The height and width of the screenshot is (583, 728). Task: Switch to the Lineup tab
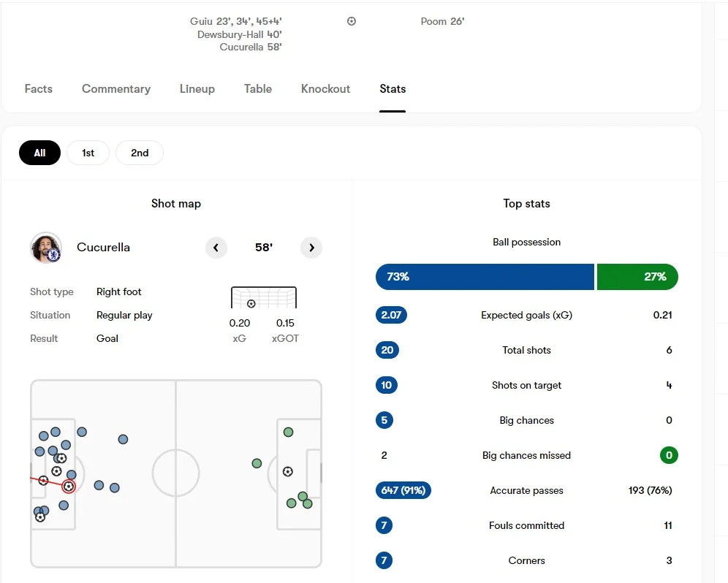197,88
